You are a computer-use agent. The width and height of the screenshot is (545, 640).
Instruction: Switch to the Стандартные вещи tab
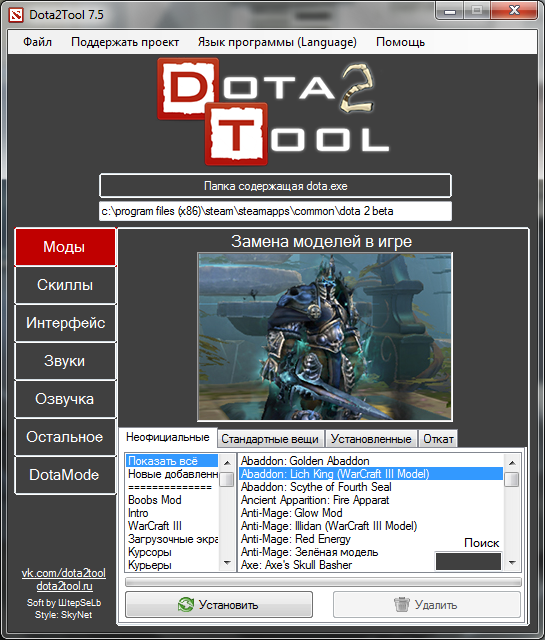(x=270, y=439)
